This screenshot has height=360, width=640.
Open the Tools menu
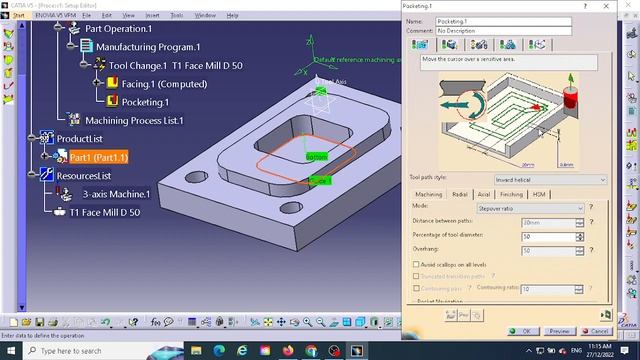click(176, 16)
